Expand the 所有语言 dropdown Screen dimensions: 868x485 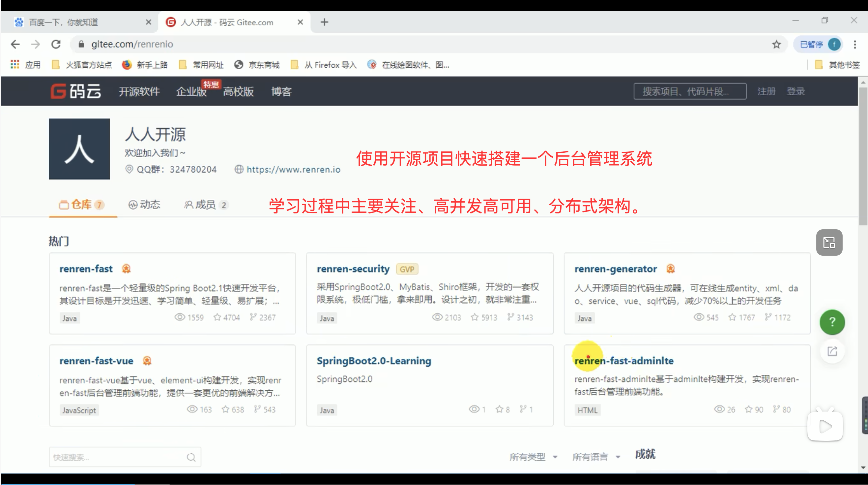(x=596, y=457)
